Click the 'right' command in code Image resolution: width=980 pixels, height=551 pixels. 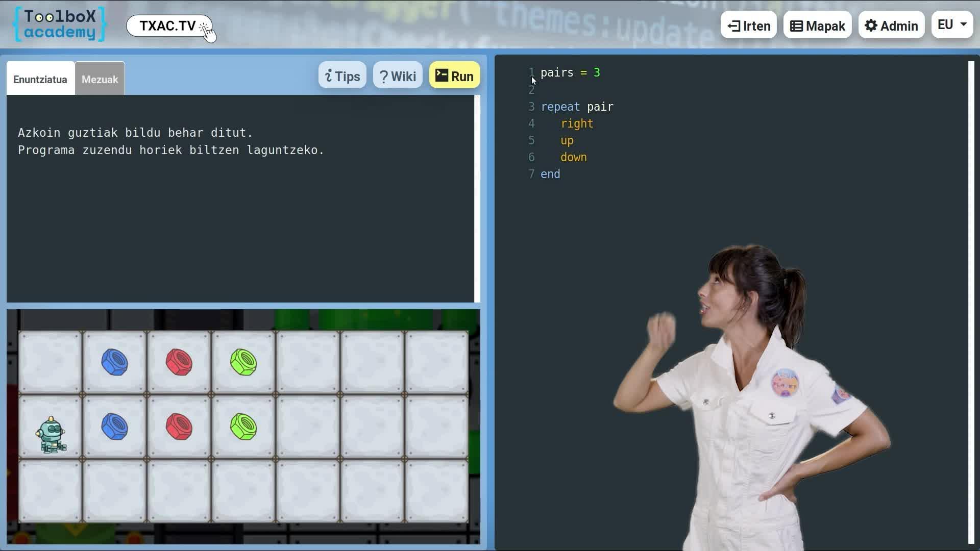pyautogui.click(x=577, y=123)
